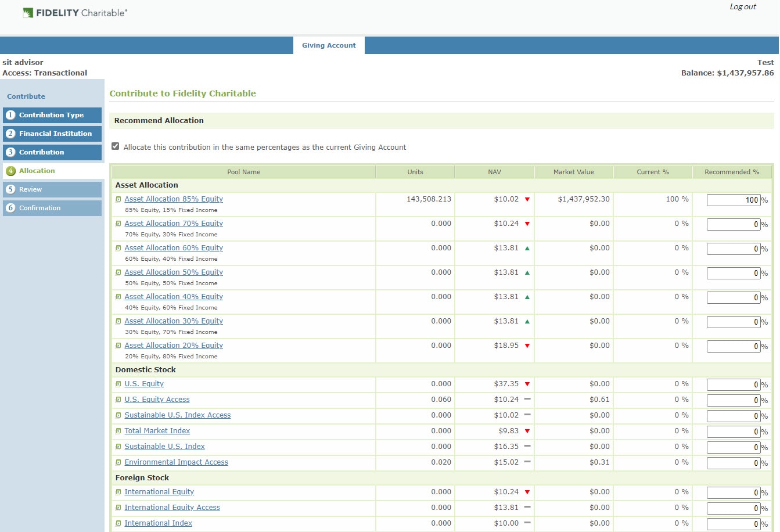Expand icon beside Asset Allocation 60% Equity
780x532 pixels.
(x=118, y=248)
